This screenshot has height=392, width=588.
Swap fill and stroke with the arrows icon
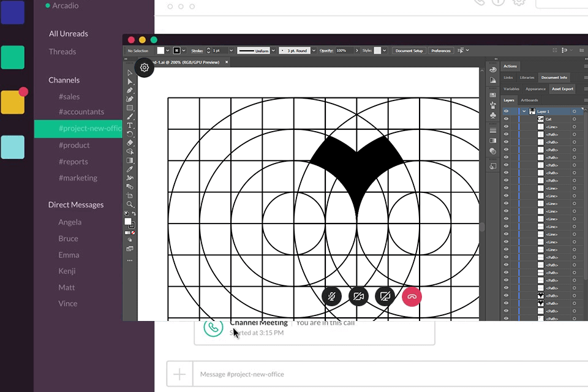(134, 213)
